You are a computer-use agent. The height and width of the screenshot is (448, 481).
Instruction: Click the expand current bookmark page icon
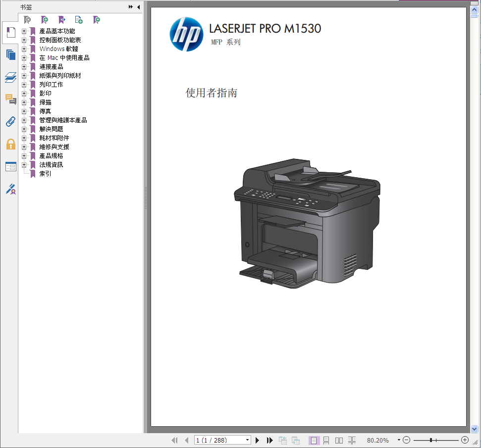tap(79, 20)
